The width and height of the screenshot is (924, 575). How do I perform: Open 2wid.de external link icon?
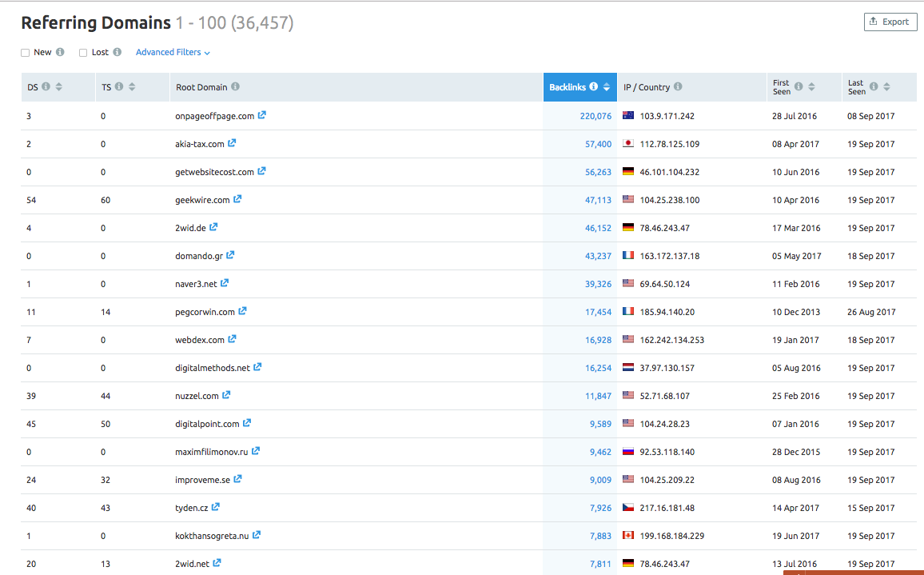coord(213,227)
